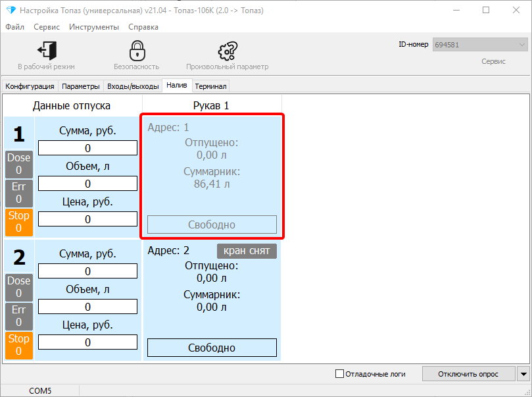Open the Сервис menu in the menu bar
Viewport: 532px width, 397px height.
47,27
